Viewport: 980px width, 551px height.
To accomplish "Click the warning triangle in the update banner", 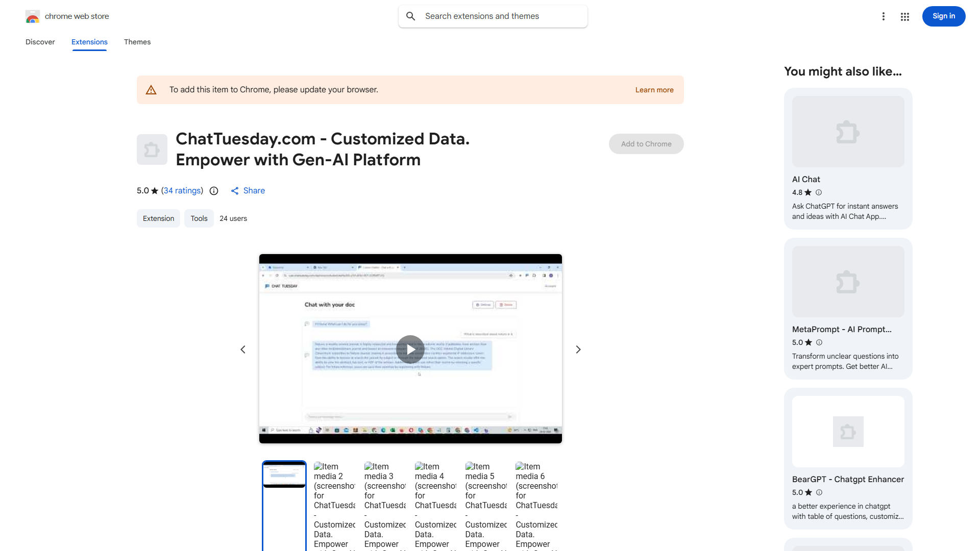I will click(151, 89).
